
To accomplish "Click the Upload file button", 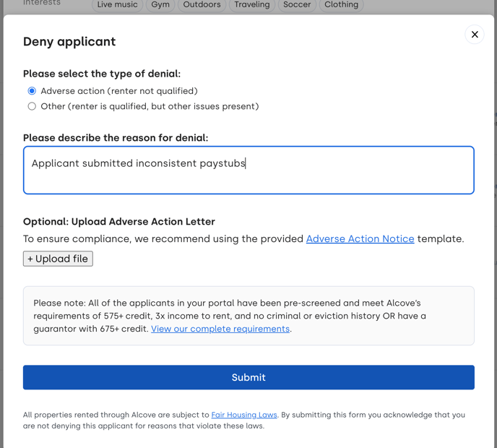I will pyautogui.click(x=58, y=259).
